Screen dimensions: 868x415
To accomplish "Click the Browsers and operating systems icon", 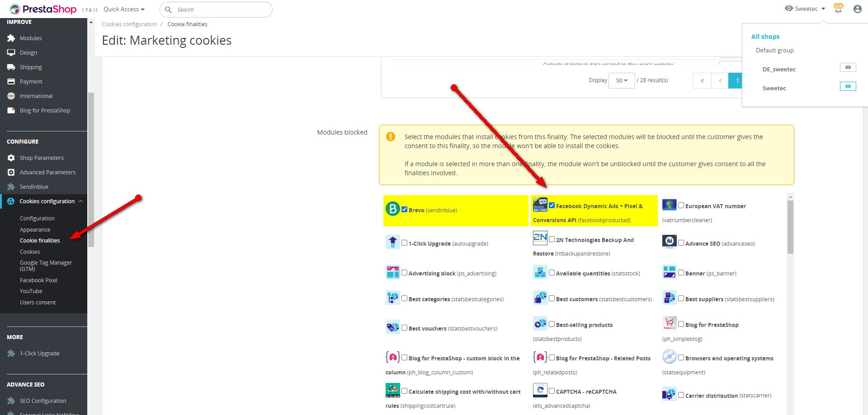I will 670,357.
